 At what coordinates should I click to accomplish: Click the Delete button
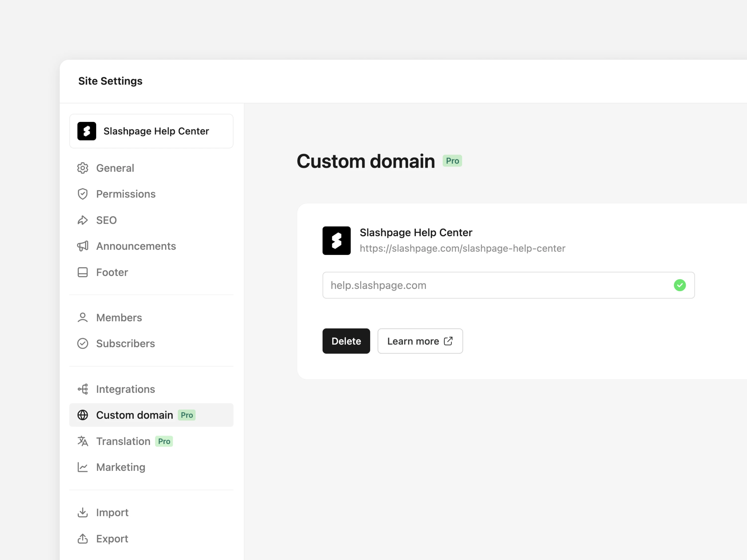(x=346, y=341)
